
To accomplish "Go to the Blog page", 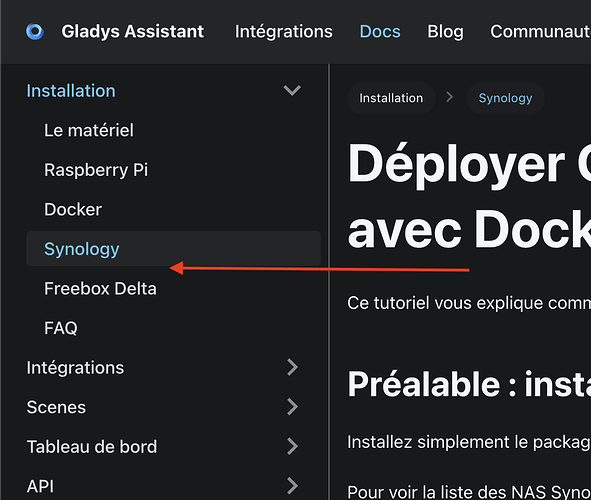I will tap(445, 31).
